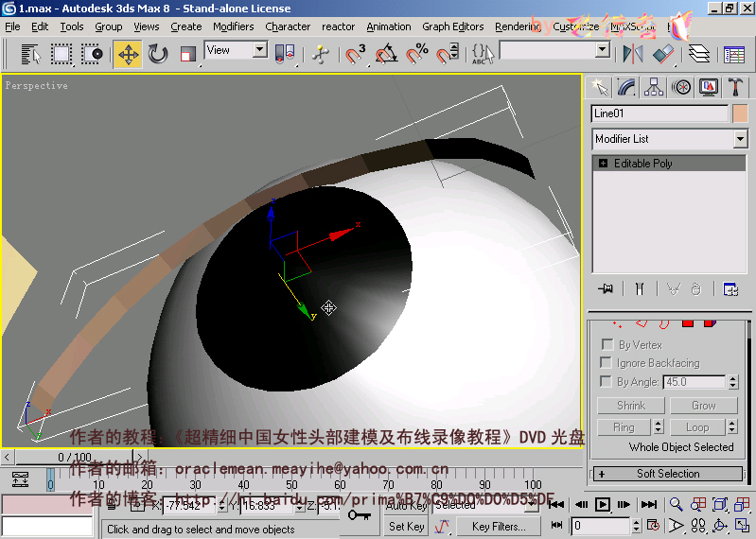Toggle Angle Snap
The width and height of the screenshot is (756, 539).
386,54
